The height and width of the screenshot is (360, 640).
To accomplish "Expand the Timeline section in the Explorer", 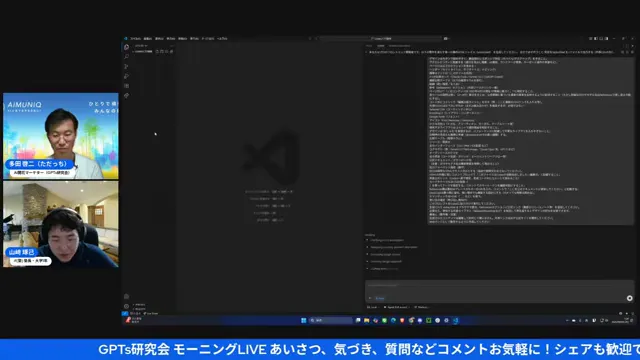I will (x=139, y=309).
